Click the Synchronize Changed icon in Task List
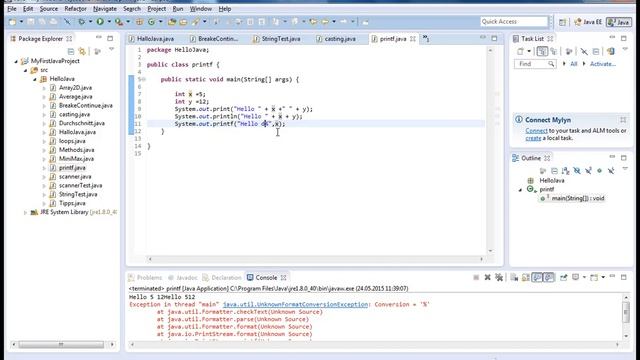The width and height of the screenshot is (640, 360). 611,51
